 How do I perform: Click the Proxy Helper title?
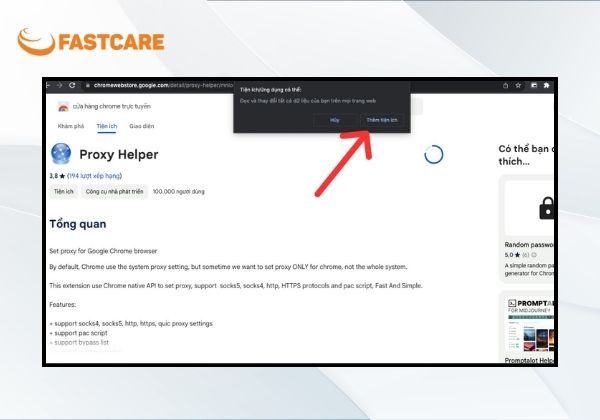pos(119,155)
